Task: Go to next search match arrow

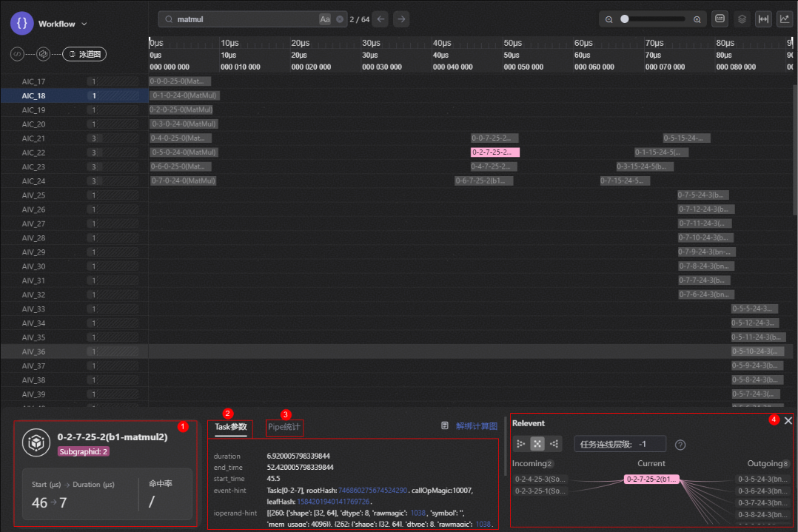Action: [x=401, y=19]
